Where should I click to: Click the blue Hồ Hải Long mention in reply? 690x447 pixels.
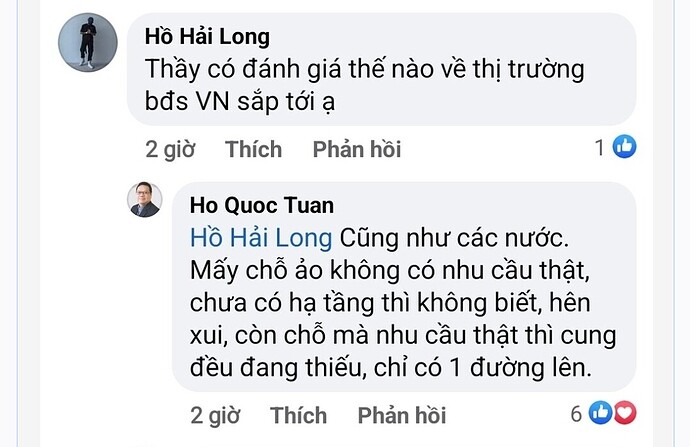pos(261,238)
